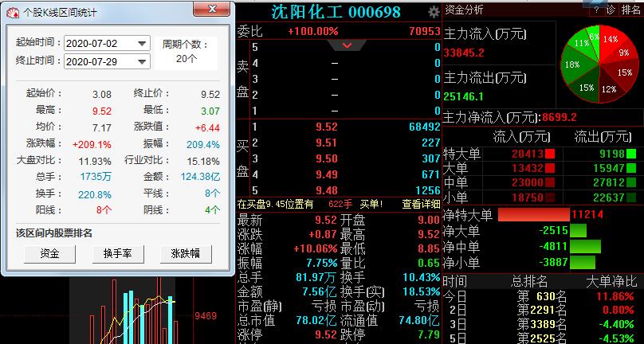The image size is (644, 344).
Task: Click 在买盘9.45位置有 622手 买单 notice
Action: (x=310, y=204)
